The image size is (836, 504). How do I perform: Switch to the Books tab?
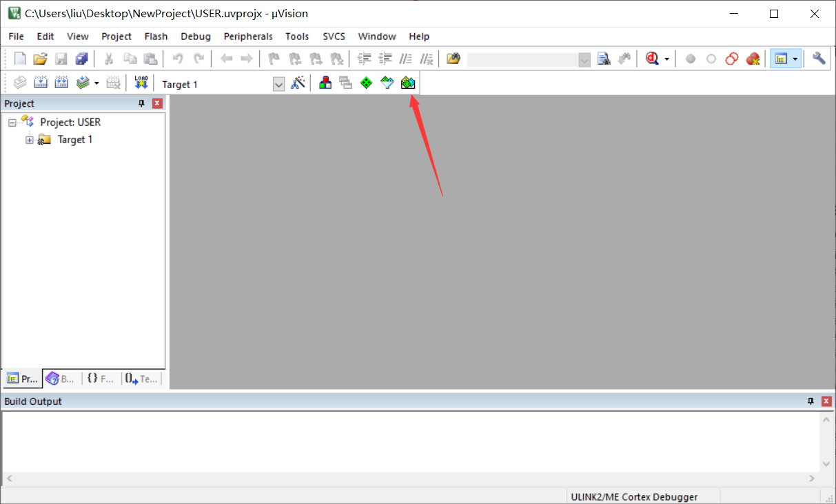pos(59,378)
